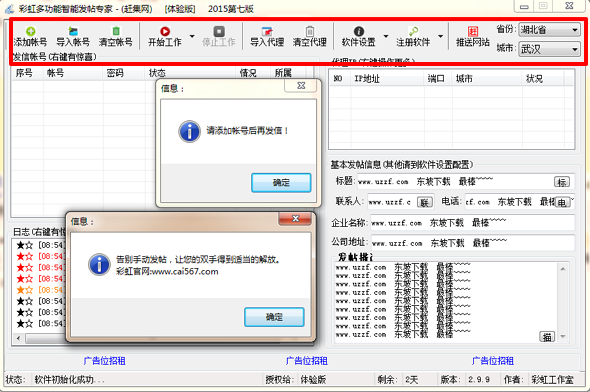Click the app icon in title bar

point(10,8)
